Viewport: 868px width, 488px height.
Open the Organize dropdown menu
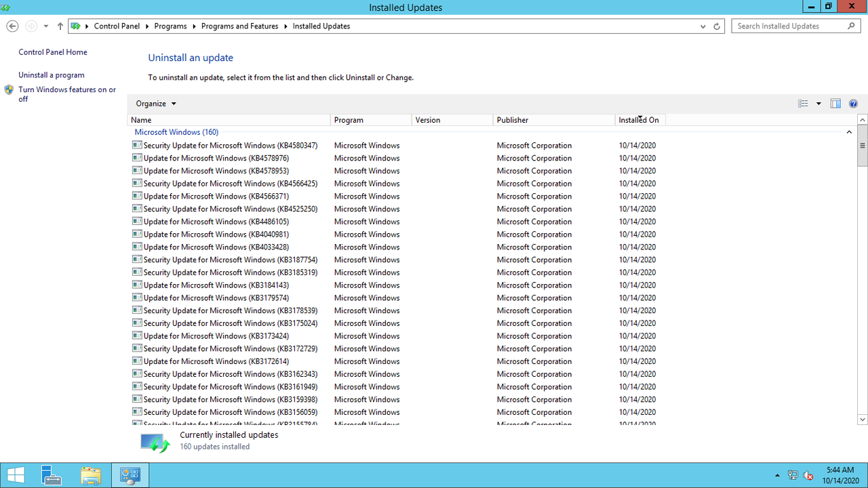(x=156, y=104)
